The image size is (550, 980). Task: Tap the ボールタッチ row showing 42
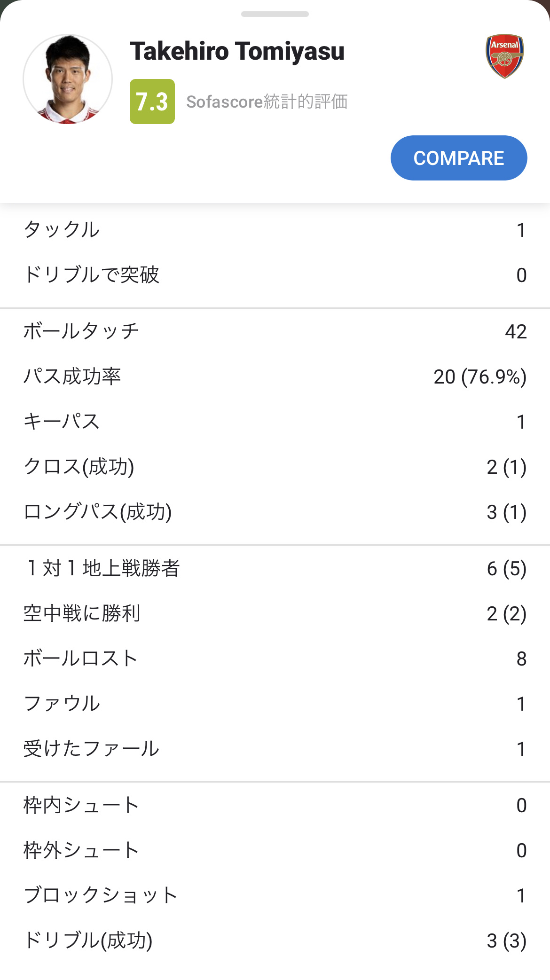click(275, 331)
